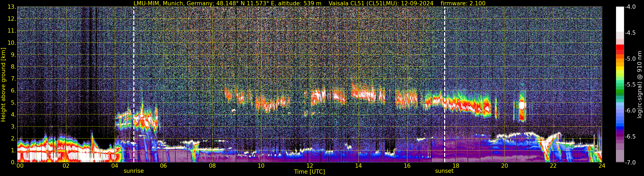Click the '9.' height tick label

pos(13,55)
